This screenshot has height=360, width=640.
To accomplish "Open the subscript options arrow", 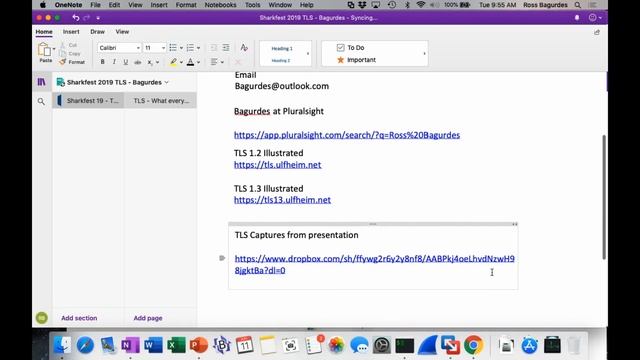I will click(157, 62).
